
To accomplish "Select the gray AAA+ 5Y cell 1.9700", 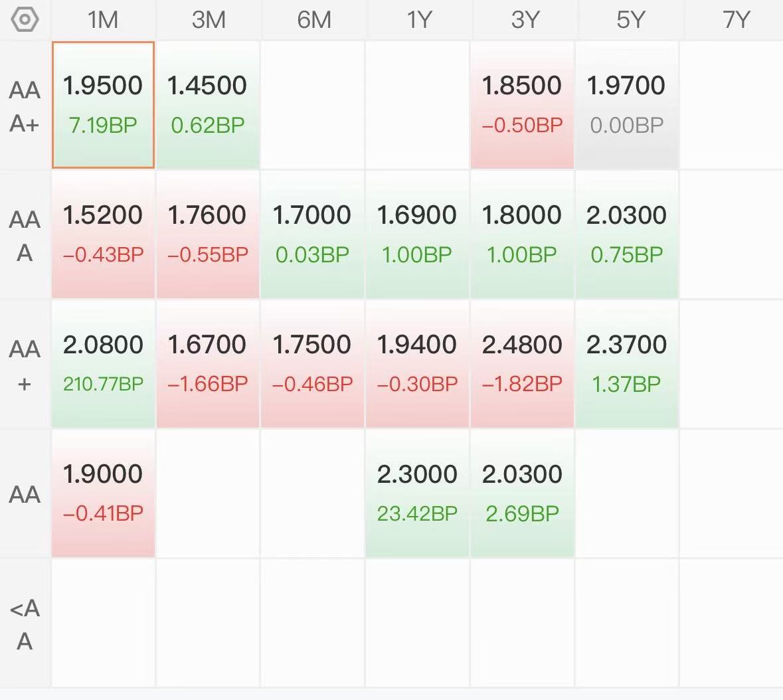I will tap(627, 105).
